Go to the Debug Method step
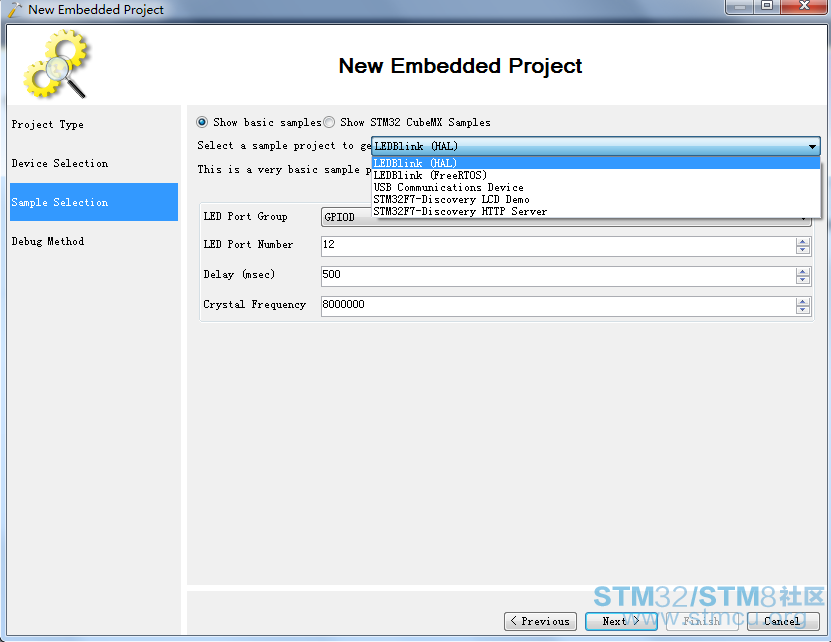Screen dimensions: 831x642 (94, 241)
